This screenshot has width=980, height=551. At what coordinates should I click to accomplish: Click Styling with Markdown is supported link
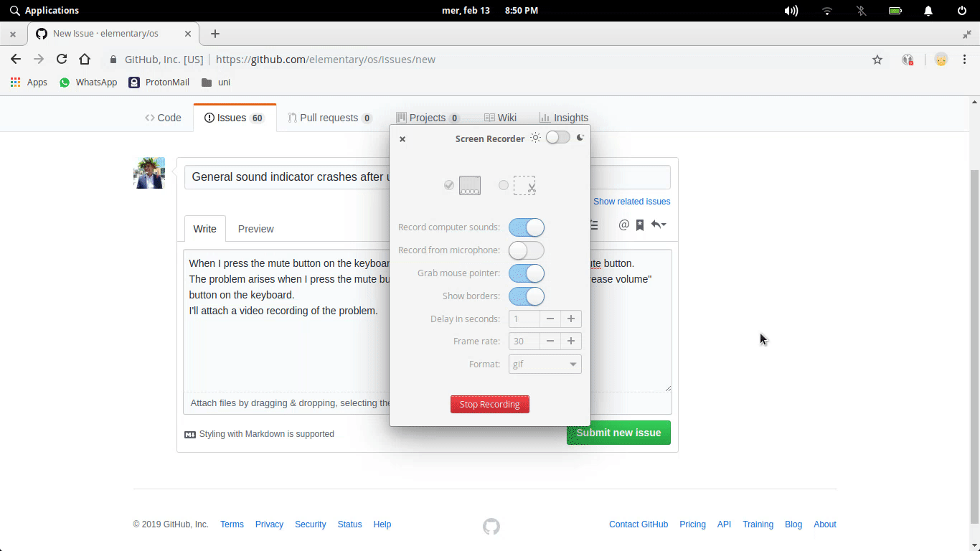(259, 434)
